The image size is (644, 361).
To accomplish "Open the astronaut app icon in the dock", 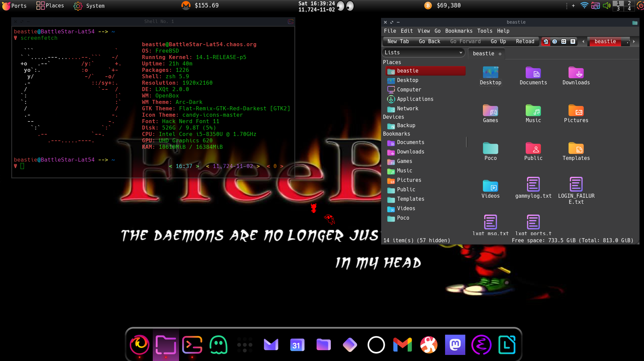I will click(429, 344).
